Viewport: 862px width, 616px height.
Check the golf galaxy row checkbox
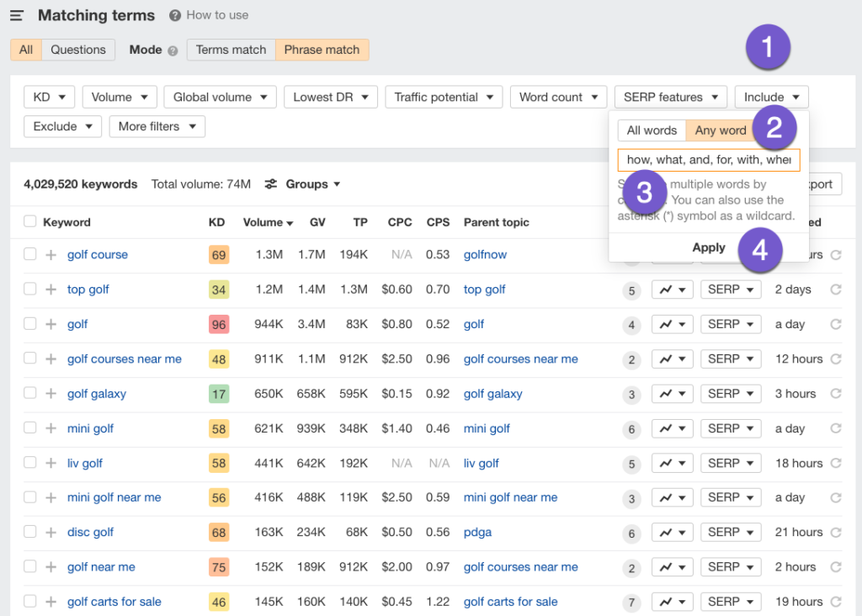(x=29, y=393)
